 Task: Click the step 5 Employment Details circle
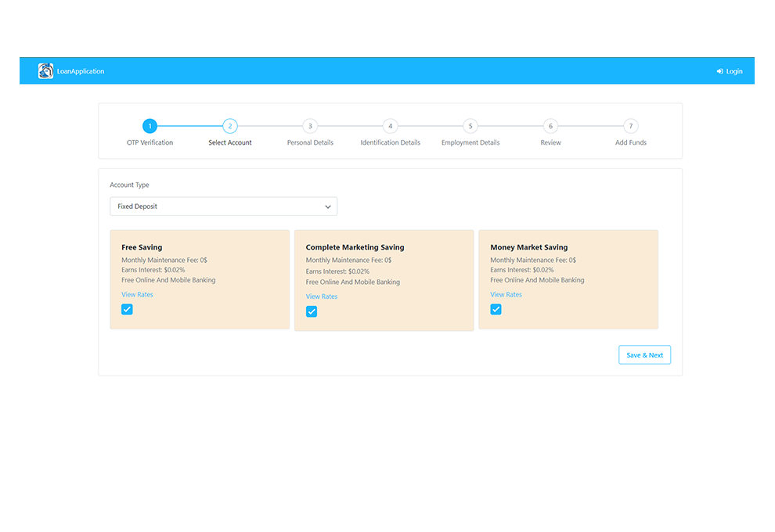[470, 125]
